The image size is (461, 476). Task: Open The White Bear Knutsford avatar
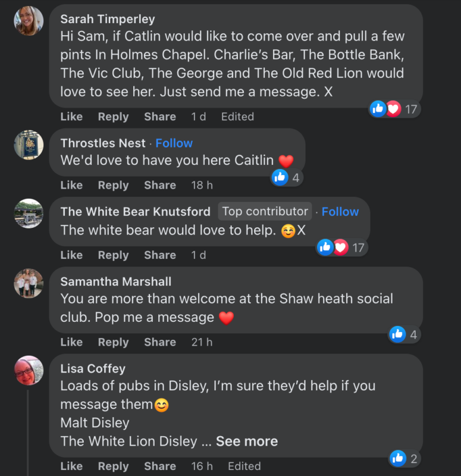(x=29, y=214)
